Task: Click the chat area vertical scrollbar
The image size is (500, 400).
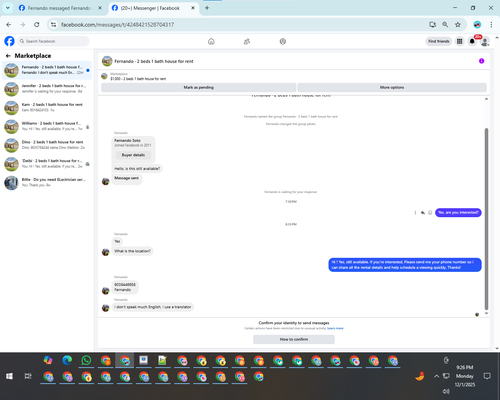Action: pos(486,218)
